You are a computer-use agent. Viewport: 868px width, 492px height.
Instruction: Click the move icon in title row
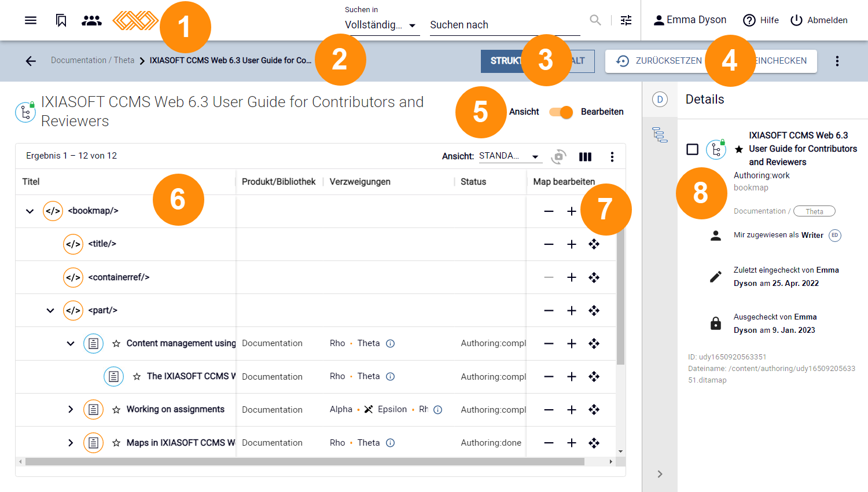594,244
